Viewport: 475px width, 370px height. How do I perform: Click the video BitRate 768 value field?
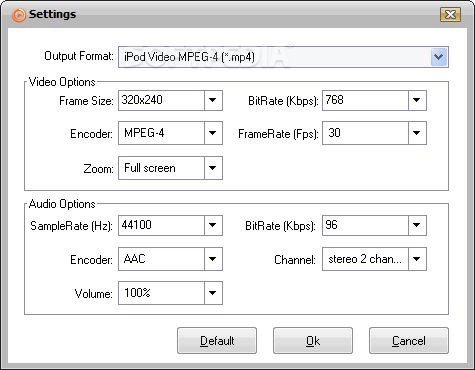tap(365, 100)
